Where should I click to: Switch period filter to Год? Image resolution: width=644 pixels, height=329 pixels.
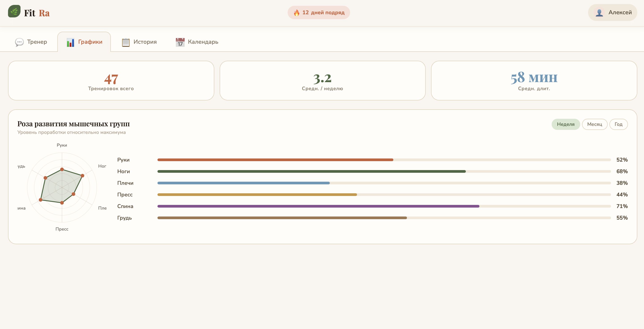click(619, 124)
